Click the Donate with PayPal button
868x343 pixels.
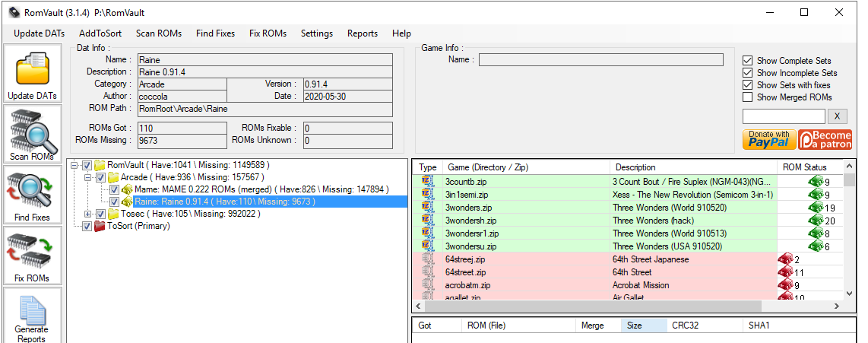coord(769,139)
